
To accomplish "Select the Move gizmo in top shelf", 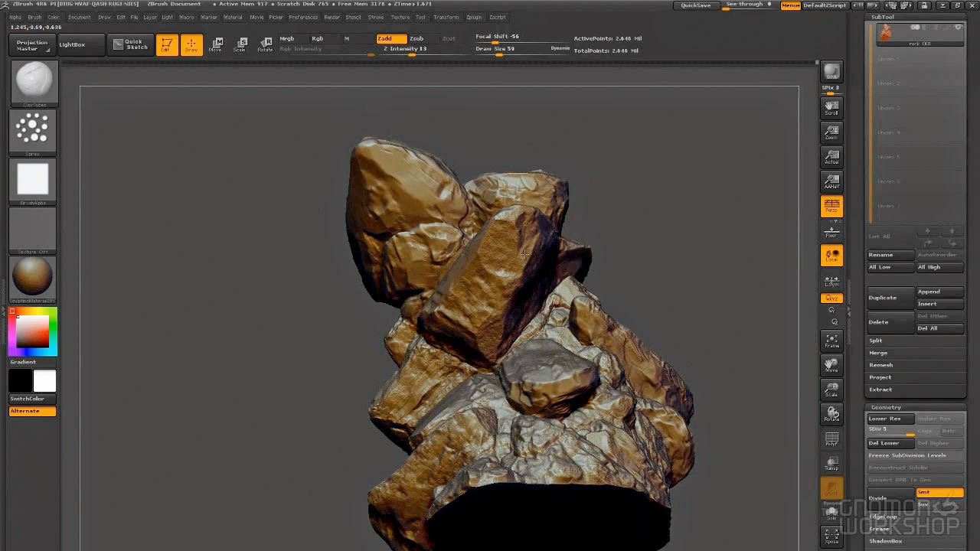I will [216, 45].
